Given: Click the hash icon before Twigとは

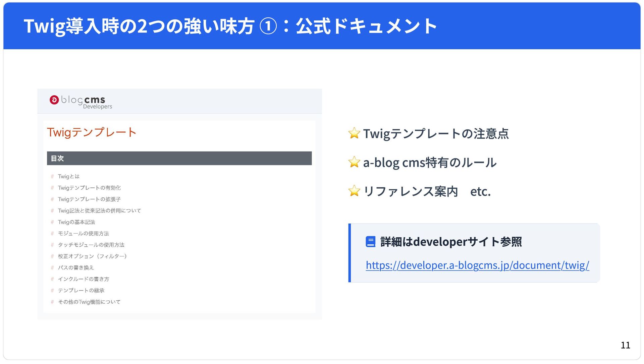Looking at the screenshot, I should pos(52,176).
